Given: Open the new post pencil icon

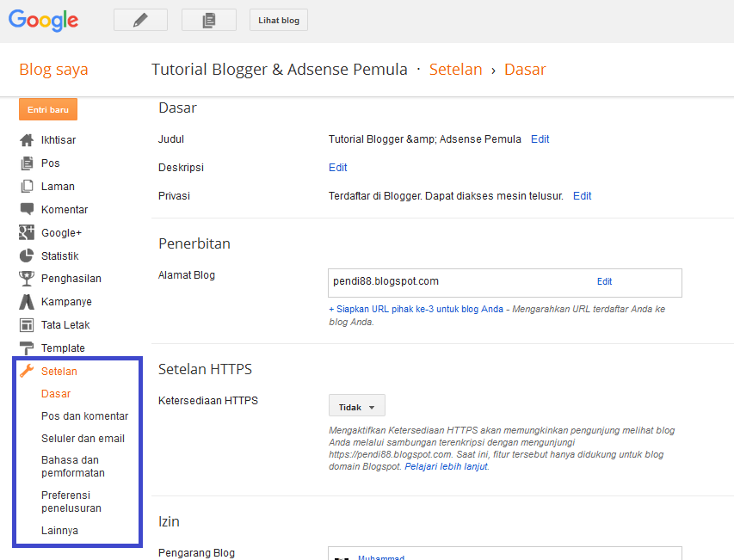Looking at the screenshot, I should 139,19.
